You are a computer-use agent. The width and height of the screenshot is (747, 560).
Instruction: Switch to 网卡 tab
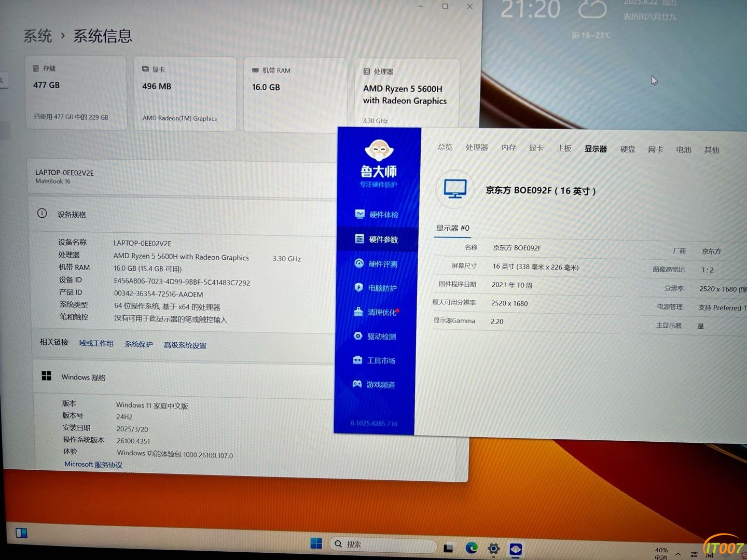[655, 149]
